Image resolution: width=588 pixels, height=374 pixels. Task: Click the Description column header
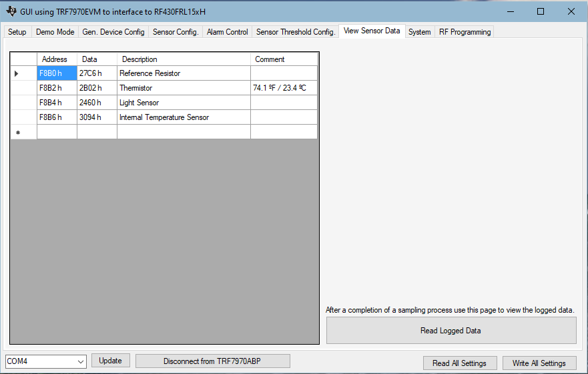184,59
